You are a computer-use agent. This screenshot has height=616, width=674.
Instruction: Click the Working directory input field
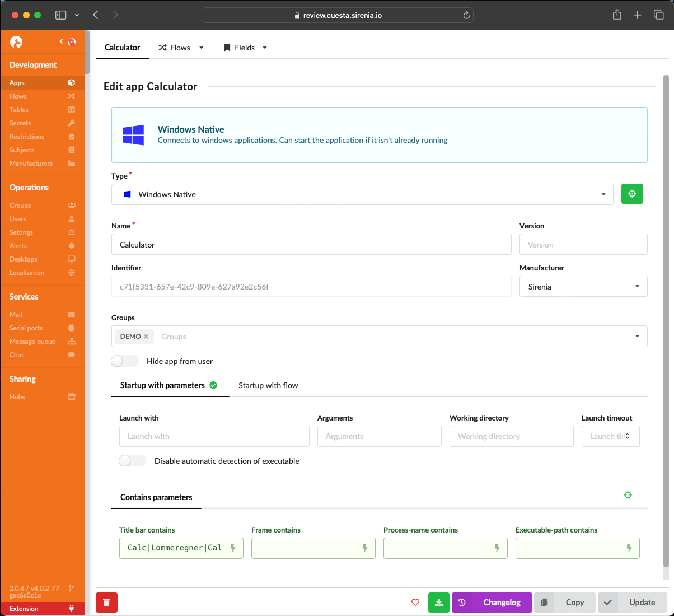click(512, 436)
